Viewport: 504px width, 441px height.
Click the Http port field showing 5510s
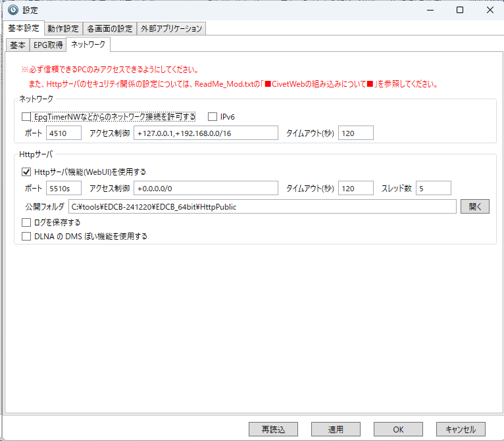tap(64, 189)
